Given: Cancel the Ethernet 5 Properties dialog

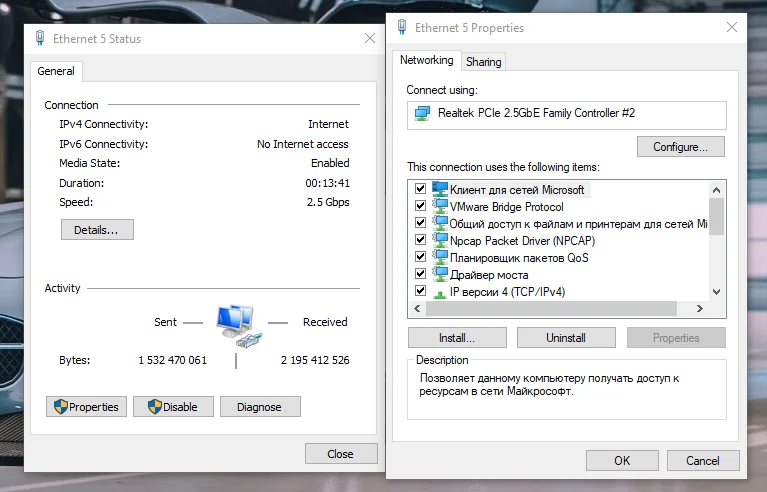Looking at the screenshot, I should pos(703,461).
